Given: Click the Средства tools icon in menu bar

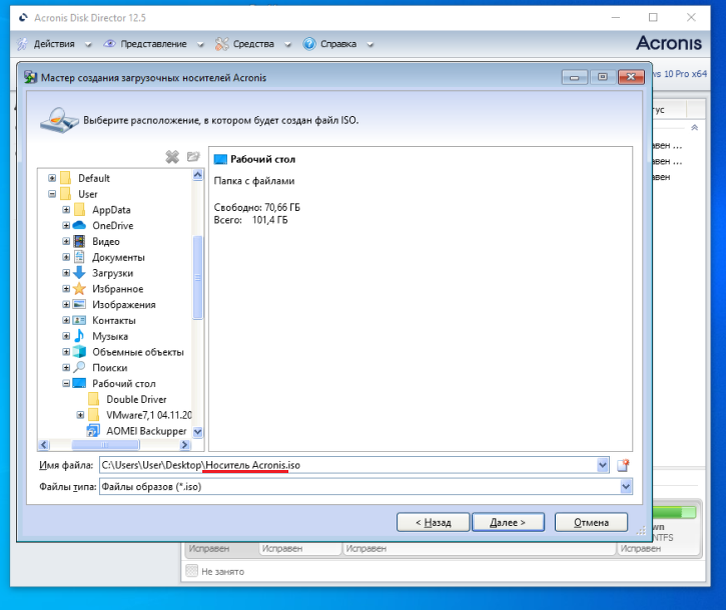Looking at the screenshot, I should (x=222, y=44).
